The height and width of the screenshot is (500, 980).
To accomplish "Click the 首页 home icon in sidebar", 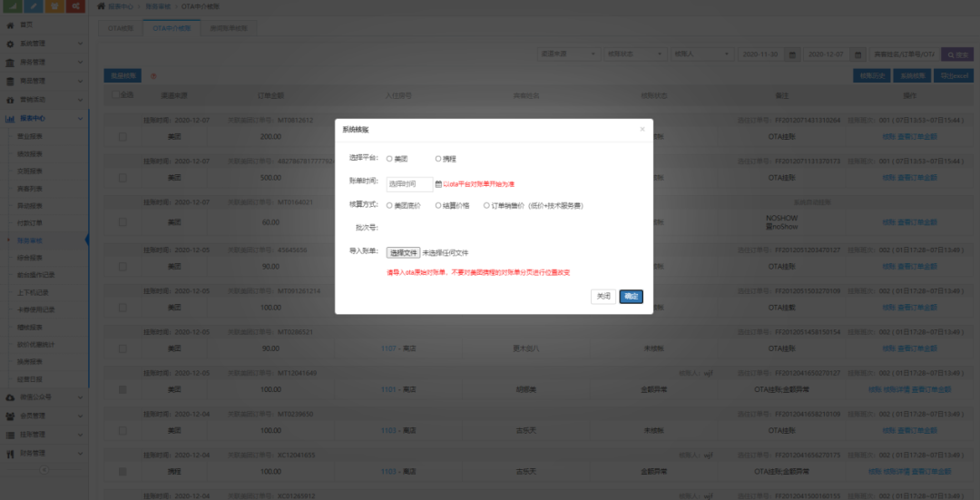I will tap(10, 25).
